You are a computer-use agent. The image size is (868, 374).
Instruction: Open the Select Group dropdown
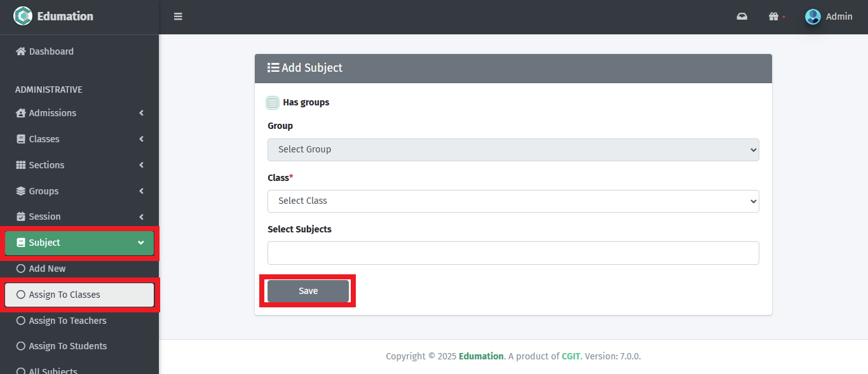513,150
